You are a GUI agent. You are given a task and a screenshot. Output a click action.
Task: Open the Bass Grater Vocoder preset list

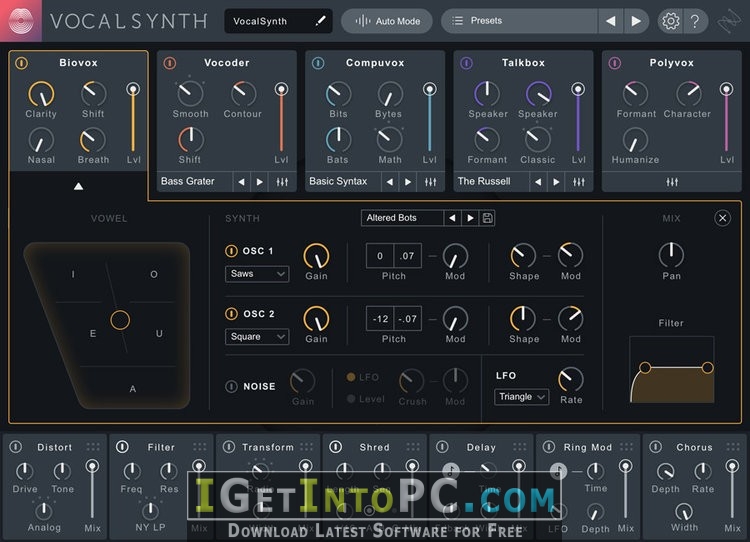point(195,182)
